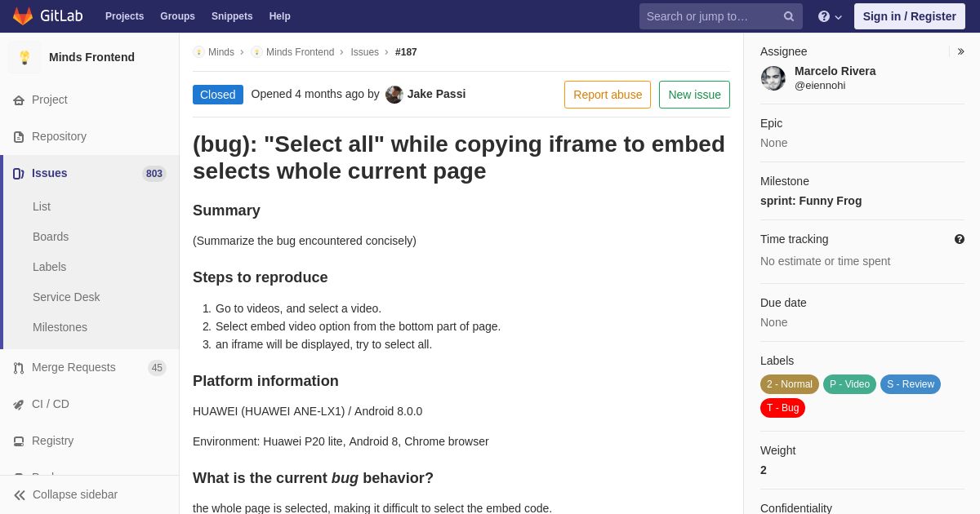Open Labels page in sidebar
Screen dimensions: 980x514
49,267
